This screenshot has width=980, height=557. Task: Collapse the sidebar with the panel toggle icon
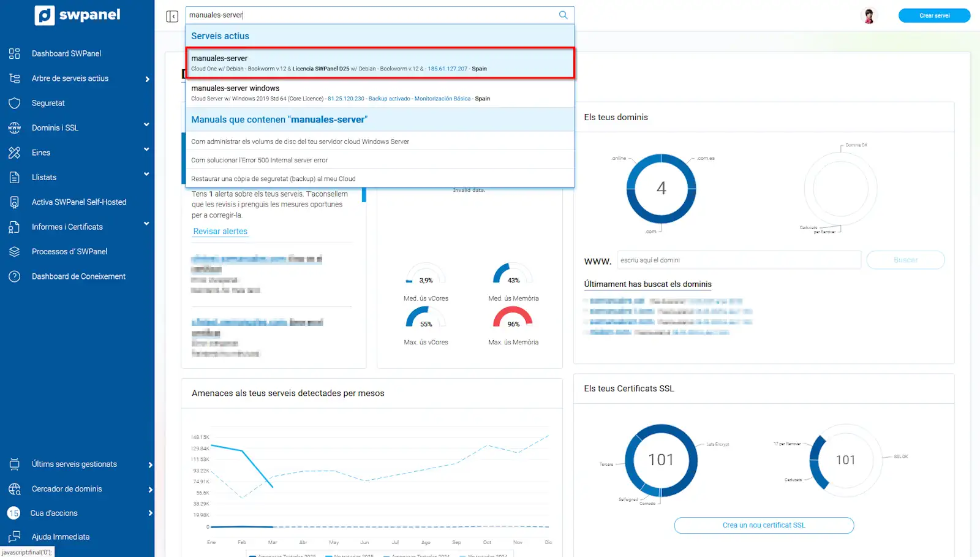(x=172, y=16)
